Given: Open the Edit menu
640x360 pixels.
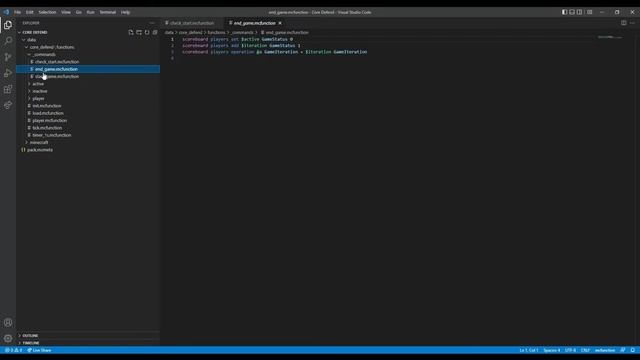Looking at the screenshot, I should pos(29,12).
